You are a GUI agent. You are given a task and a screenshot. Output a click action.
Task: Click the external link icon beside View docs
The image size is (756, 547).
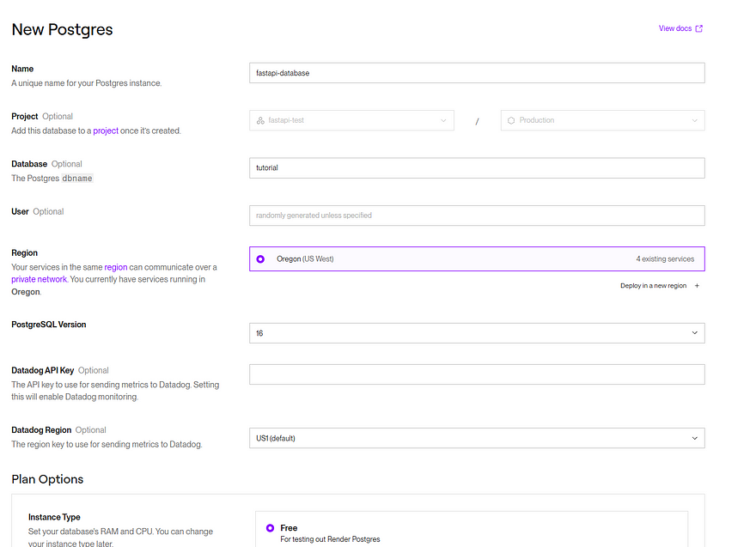pos(698,28)
